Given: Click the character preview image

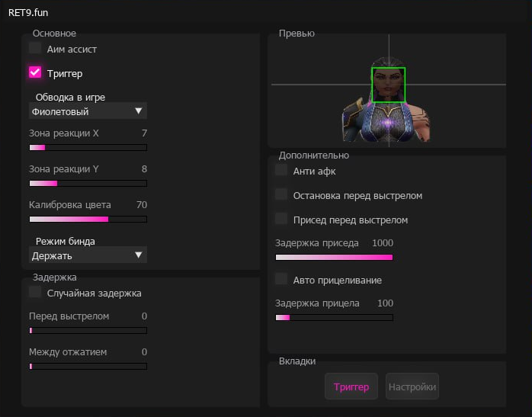Looking at the screenshot, I should (386, 118).
